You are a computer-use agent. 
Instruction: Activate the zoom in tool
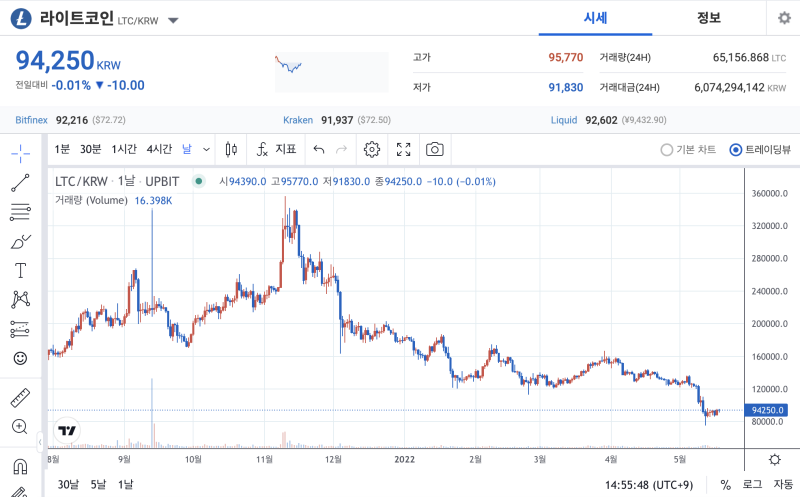[x=20, y=427]
